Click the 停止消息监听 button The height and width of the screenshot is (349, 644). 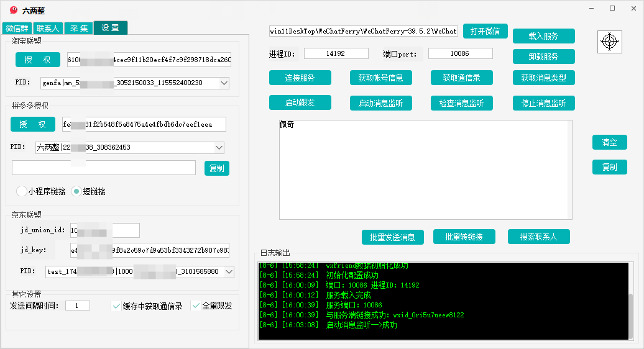(x=544, y=103)
